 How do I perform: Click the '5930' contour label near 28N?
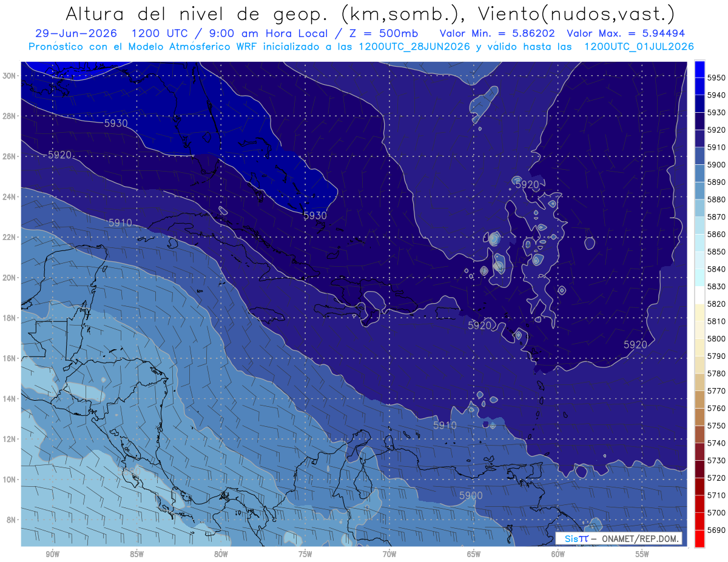pyautogui.click(x=116, y=123)
